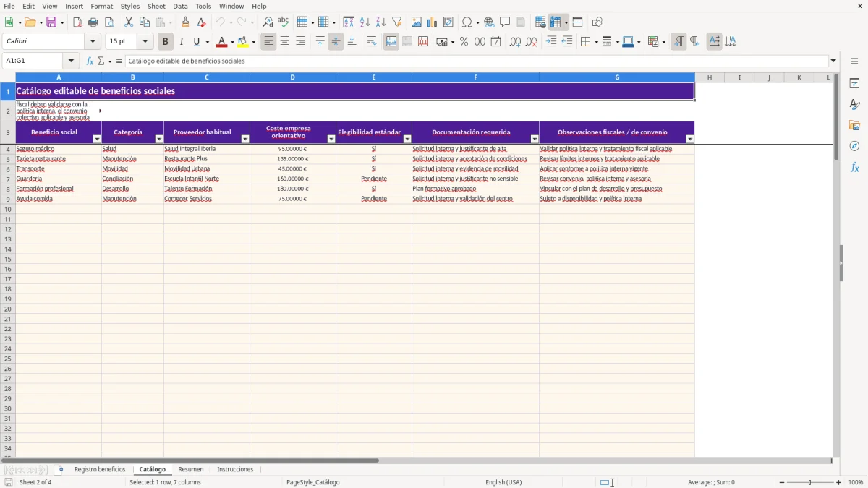Insert a chart
The width and height of the screenshot is (868, 488).
(433, 22)
